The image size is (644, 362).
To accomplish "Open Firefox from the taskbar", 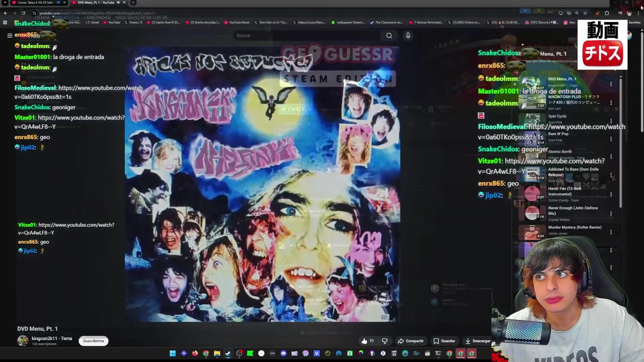I will pos(195,353).
